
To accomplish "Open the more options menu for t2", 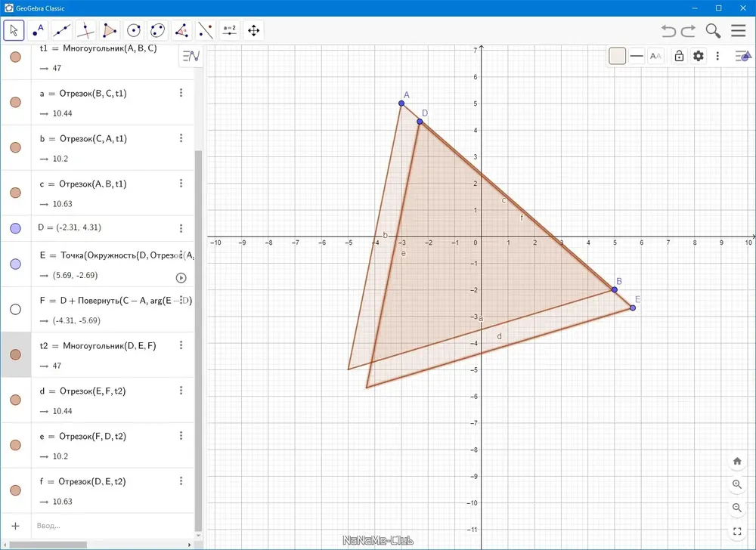I will tap(181, 345).
